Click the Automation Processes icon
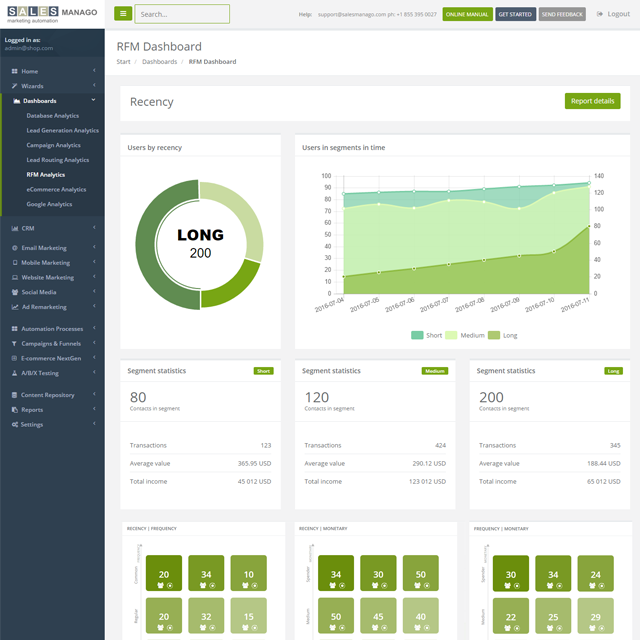The height and width of the screenshot is (640, 640). tap(15, 329)
